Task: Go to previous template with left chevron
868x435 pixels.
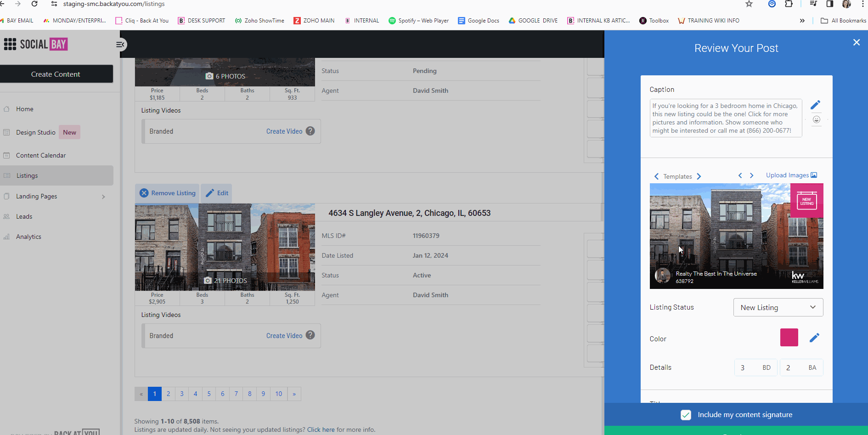Action: click(x=656, y=176)
